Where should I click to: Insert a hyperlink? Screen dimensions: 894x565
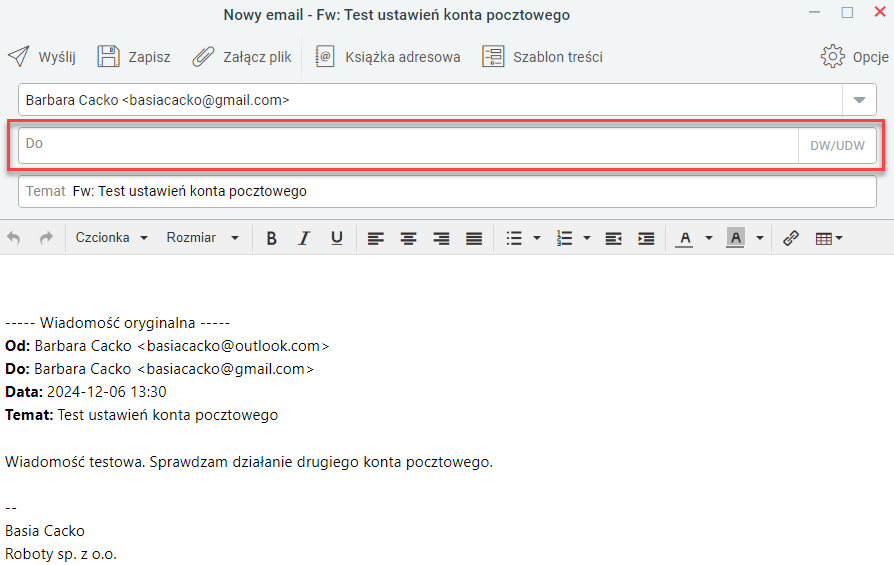coord(791,238)
